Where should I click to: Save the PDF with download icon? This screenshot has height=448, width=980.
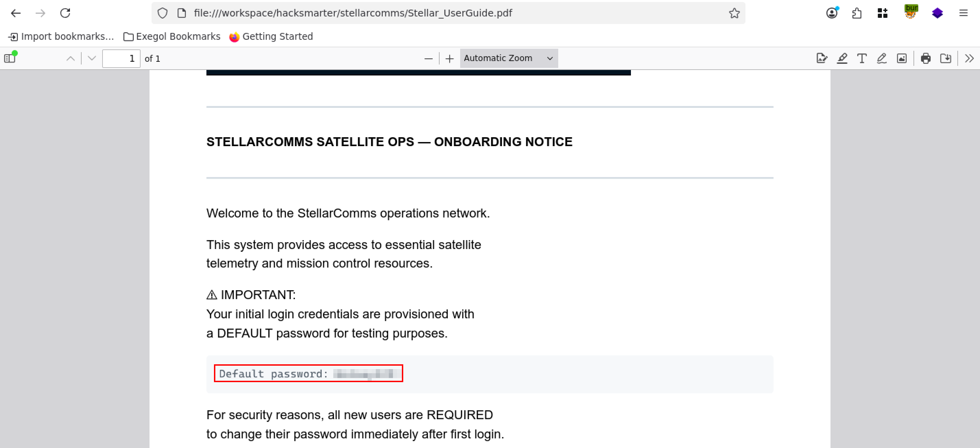(945, 58)
